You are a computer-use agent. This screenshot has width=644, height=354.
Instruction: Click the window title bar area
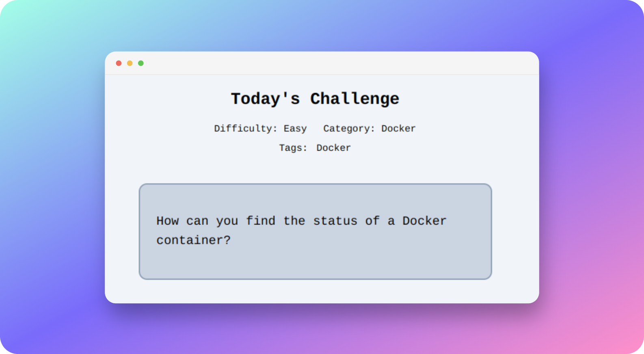[x=322, y=63]
